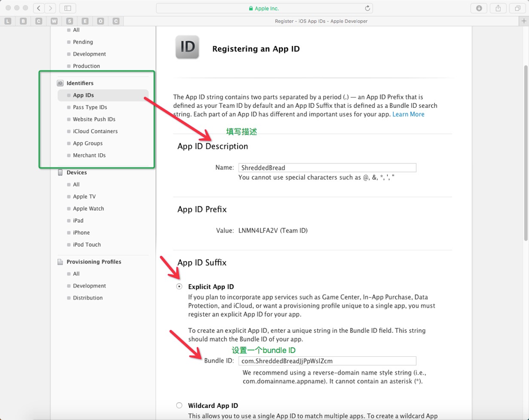Go back with Safari's back arrow
The height and width of the screenshot is (420, 529).
[x=39, y=8]
